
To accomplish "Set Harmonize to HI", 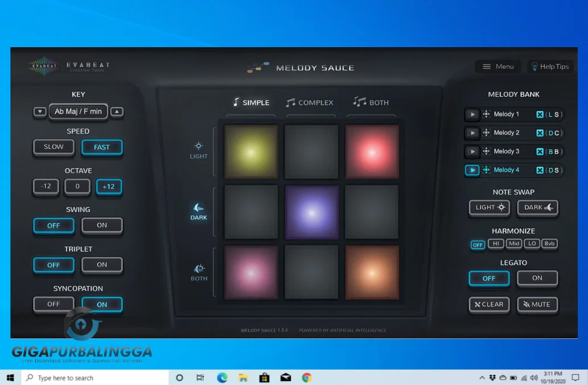I will coord(496,243).
